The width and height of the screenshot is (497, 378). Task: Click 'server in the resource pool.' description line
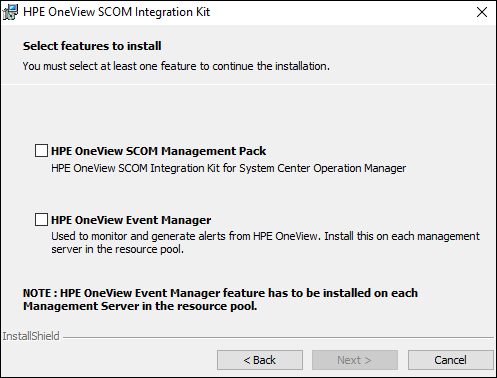(x=117, y=249)
